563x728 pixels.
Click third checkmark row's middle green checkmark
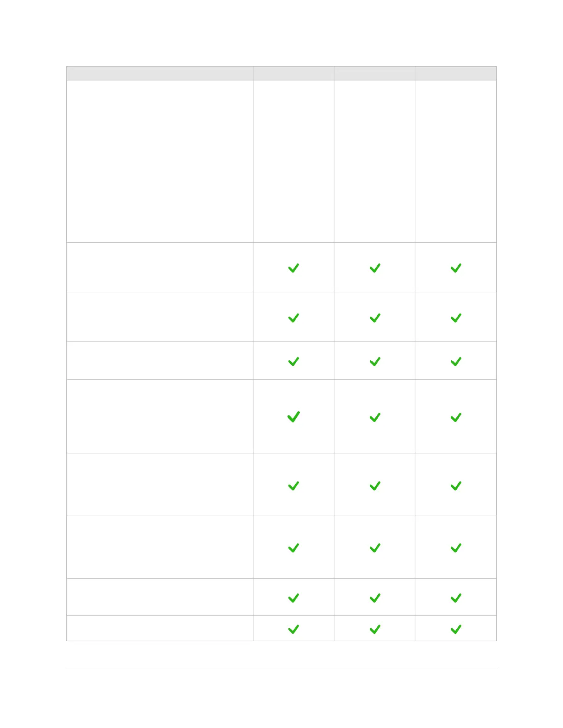(375, 362)
